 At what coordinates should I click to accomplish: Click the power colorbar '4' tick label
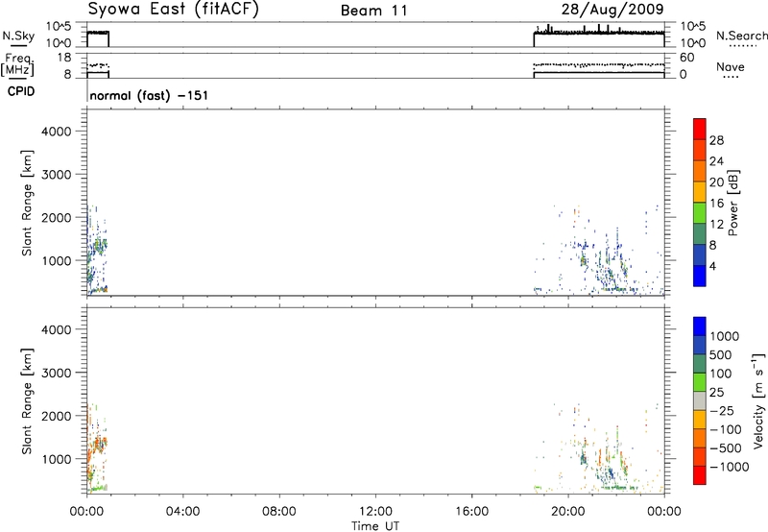tap(712, 266)
